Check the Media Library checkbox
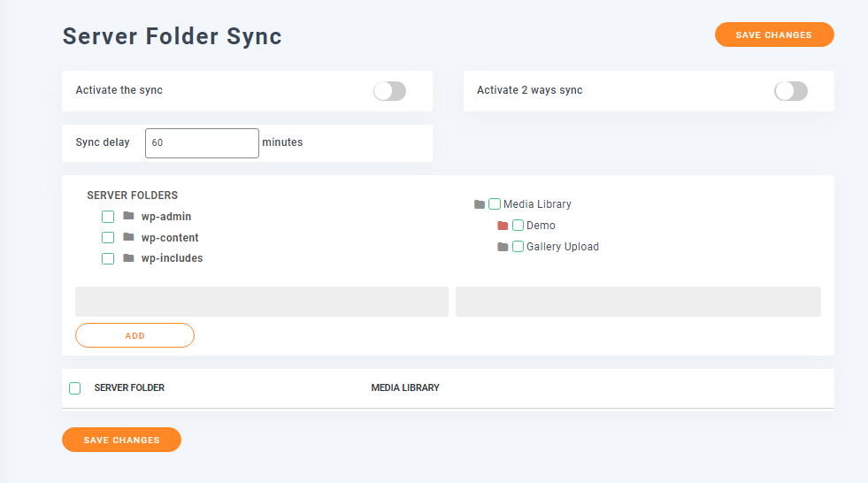 [495, 204]
